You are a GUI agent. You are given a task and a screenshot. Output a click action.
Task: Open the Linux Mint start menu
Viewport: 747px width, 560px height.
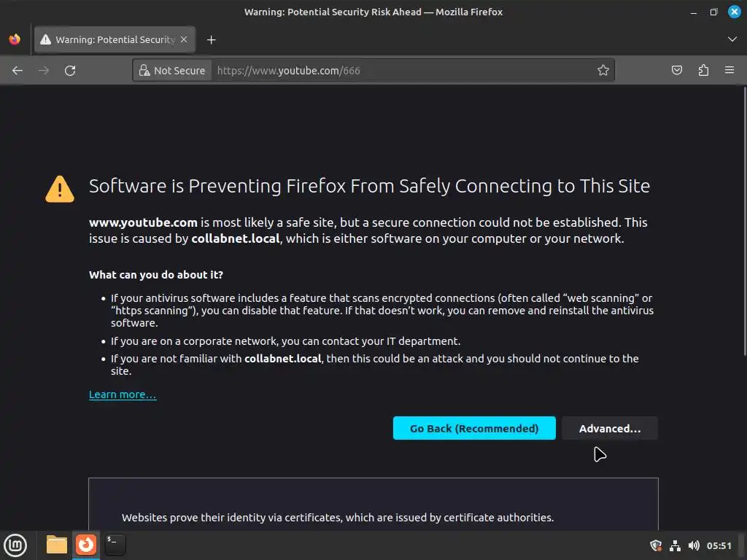[15, 545]
